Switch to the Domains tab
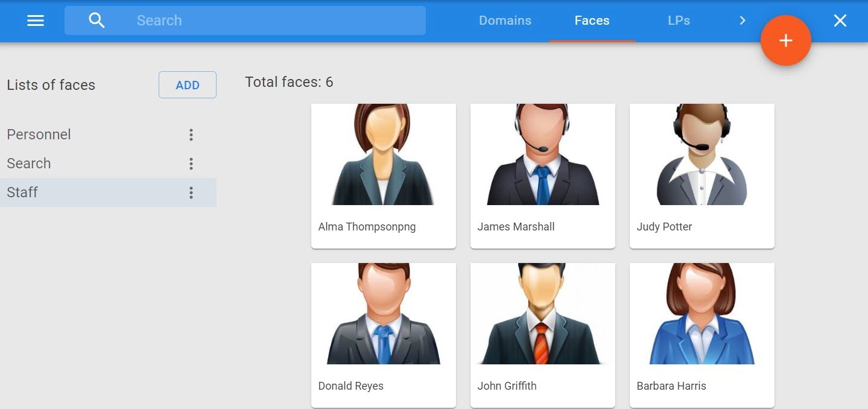 tap(505, 21)
